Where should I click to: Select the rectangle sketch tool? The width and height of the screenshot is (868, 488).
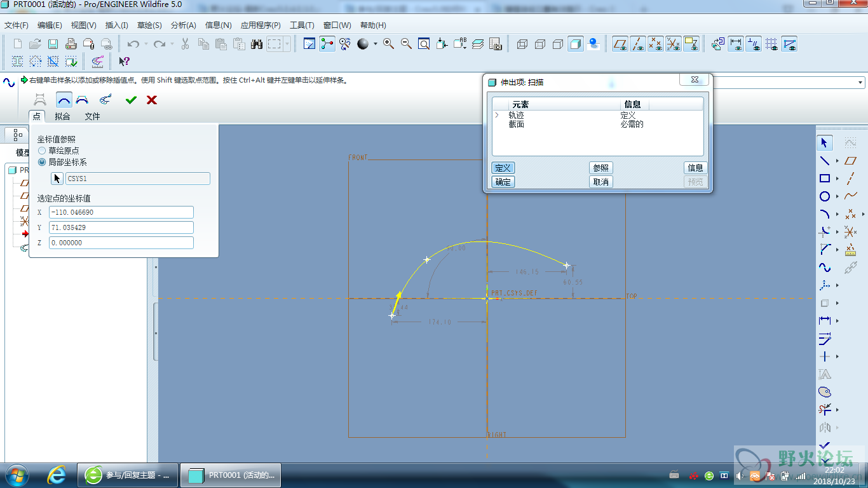coord(825,179)
